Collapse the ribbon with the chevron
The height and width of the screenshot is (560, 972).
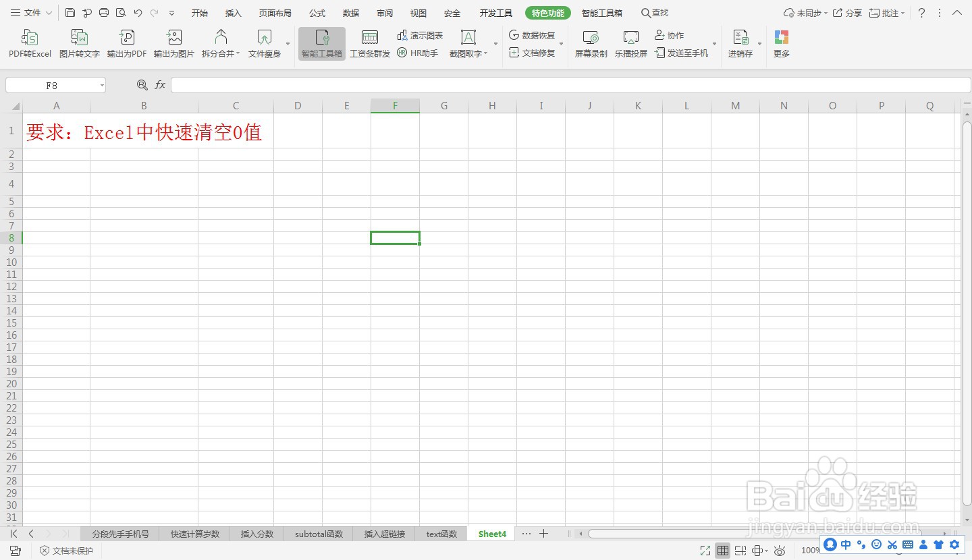957,13
